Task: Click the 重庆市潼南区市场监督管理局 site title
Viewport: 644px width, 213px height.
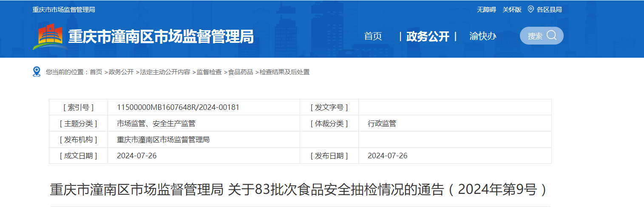Action: click(x=161, y=37)
